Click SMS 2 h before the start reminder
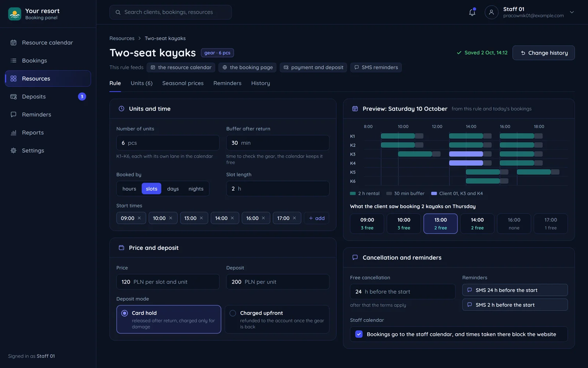 tap(515, 305)
